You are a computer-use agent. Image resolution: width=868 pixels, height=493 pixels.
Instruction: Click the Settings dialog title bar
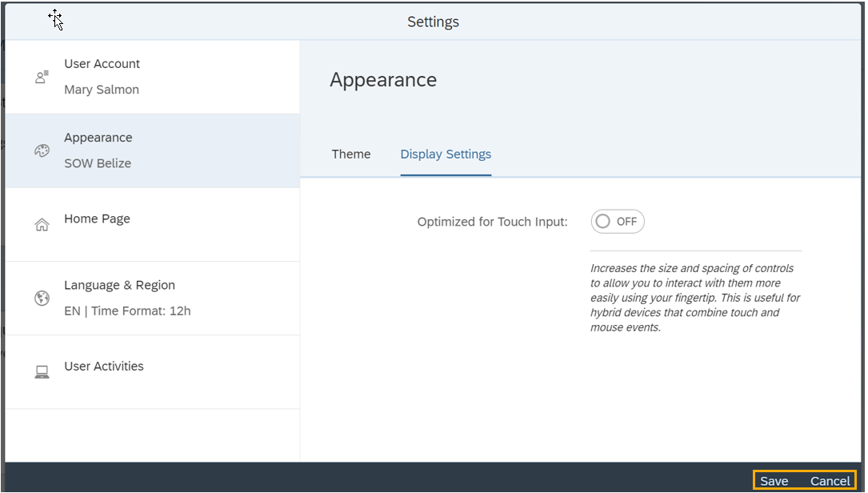click(433, 22)
